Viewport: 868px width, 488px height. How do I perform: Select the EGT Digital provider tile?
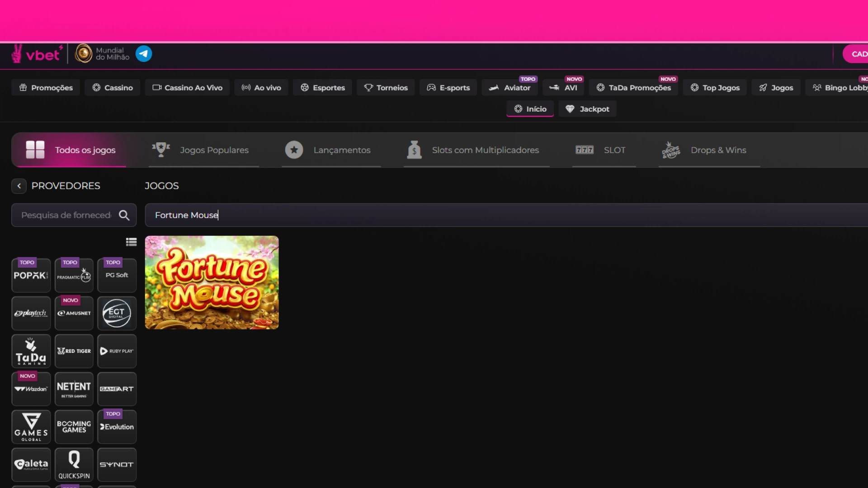pos(117,313)
